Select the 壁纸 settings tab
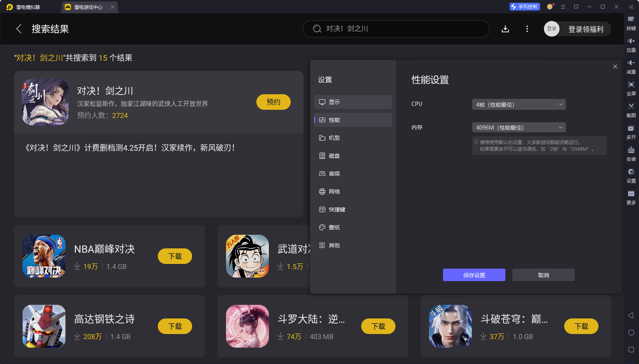 click(353, 227)
